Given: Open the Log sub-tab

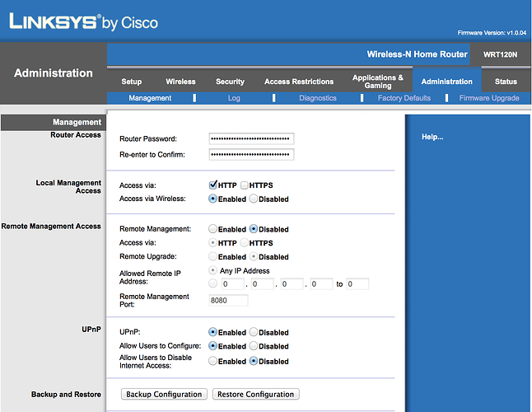Looking at the screenshot, I should pos(234,98).
